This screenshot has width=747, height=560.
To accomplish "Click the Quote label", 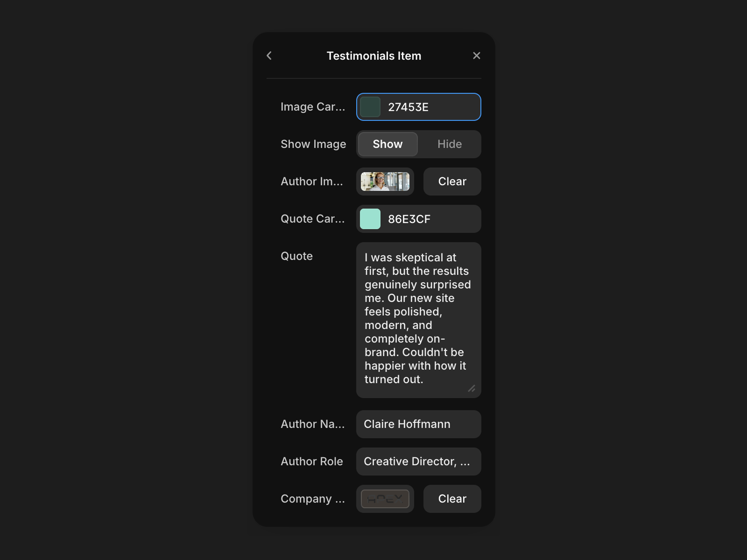I will (296, 256).
